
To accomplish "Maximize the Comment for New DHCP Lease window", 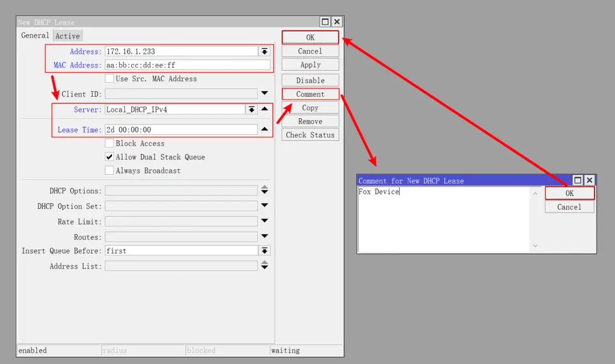I will tap(577, 180).
